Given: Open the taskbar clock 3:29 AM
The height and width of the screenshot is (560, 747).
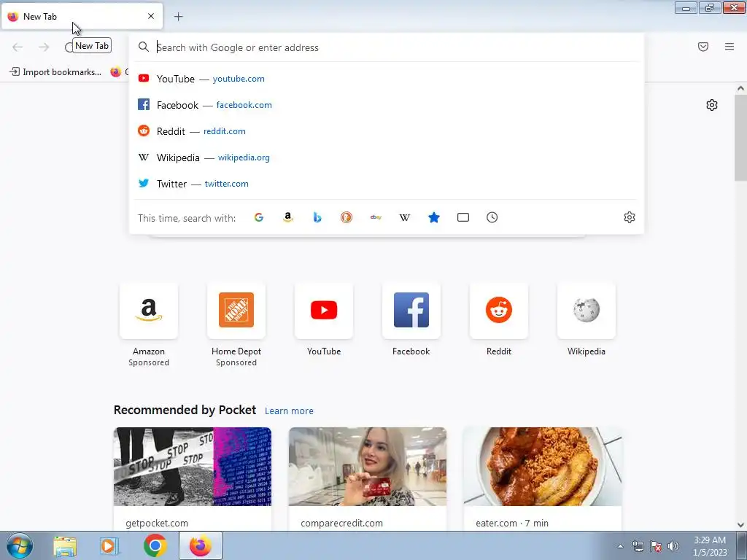Looking at the screenshot, I should pos(710,546).
